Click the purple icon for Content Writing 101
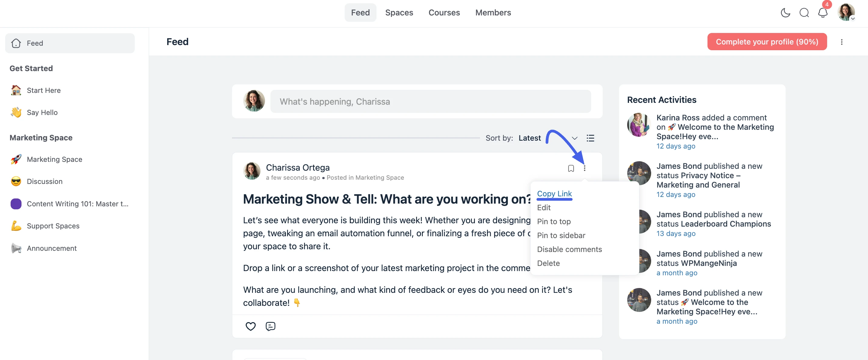 (x=16, y=204)
